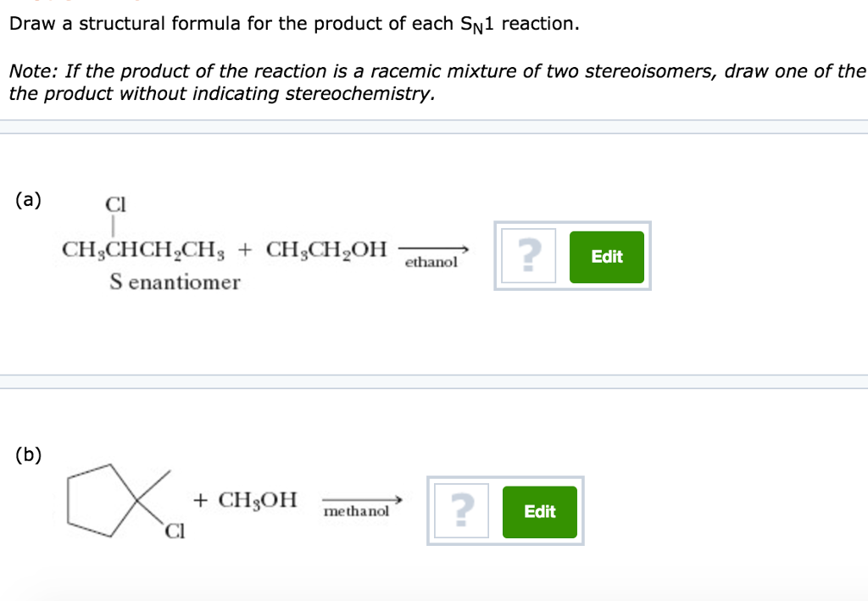Click the gray question mark placeholder for part (a)

[x=527, y=256]
